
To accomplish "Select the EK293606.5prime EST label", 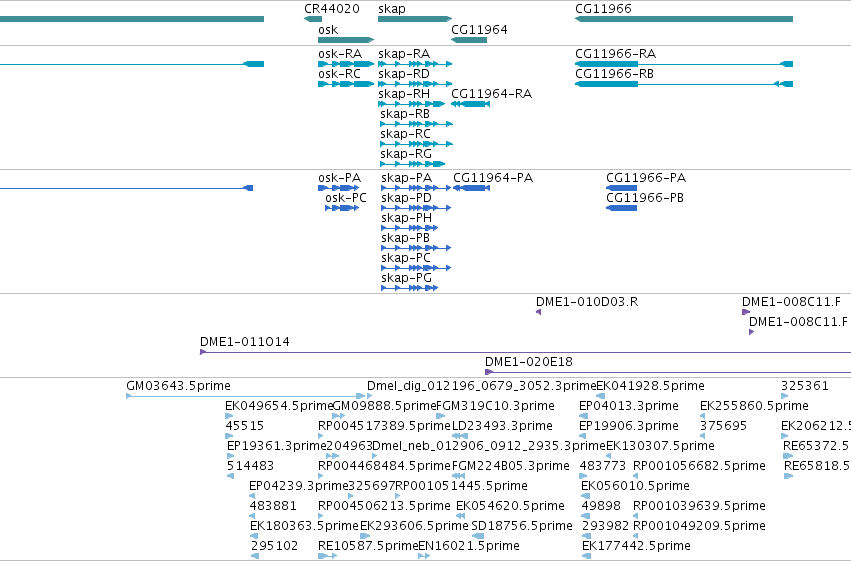I will tap(414, 527).
